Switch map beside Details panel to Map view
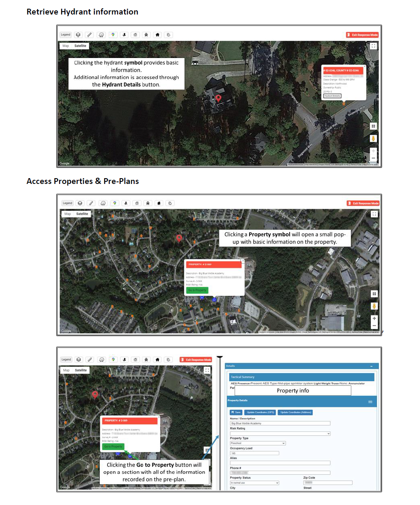The width and height of the screenshot is (420, 505). [66, 370]
